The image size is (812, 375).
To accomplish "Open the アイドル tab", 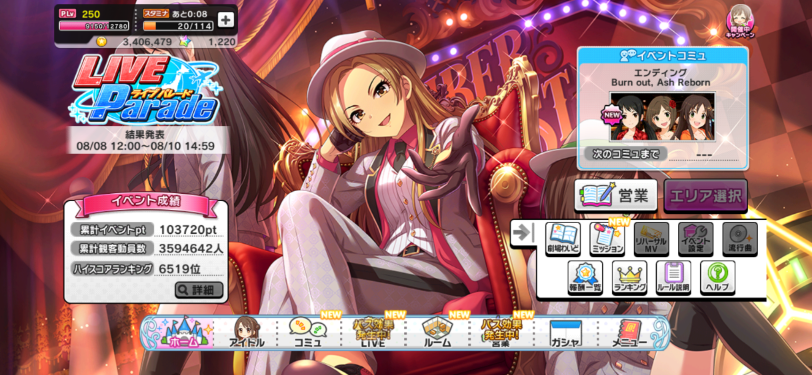I will [x=246, y=333].
